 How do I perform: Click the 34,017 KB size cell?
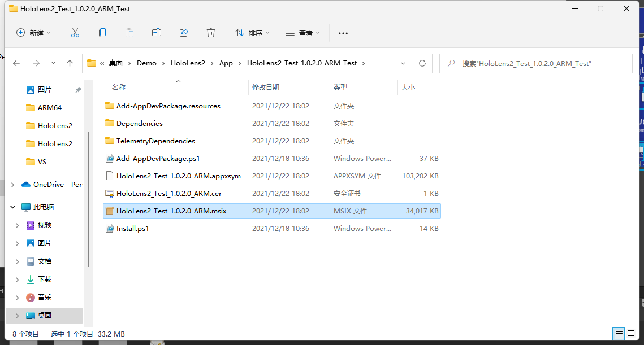click(422, 211)
